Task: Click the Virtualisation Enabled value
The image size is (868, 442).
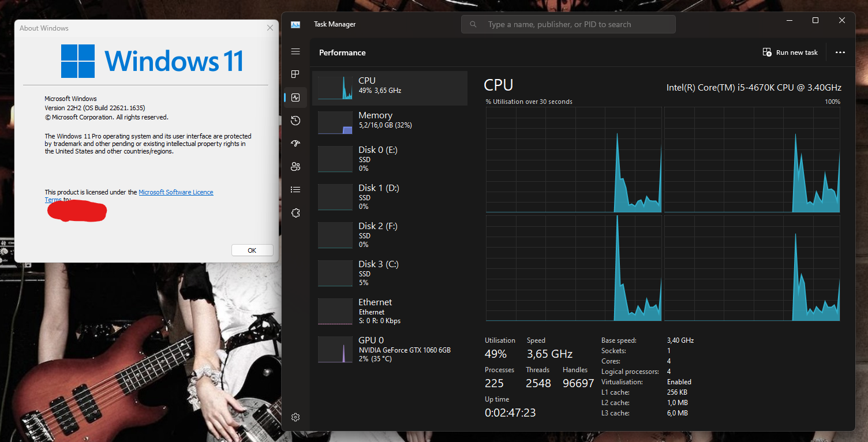Action: [679, 382]
